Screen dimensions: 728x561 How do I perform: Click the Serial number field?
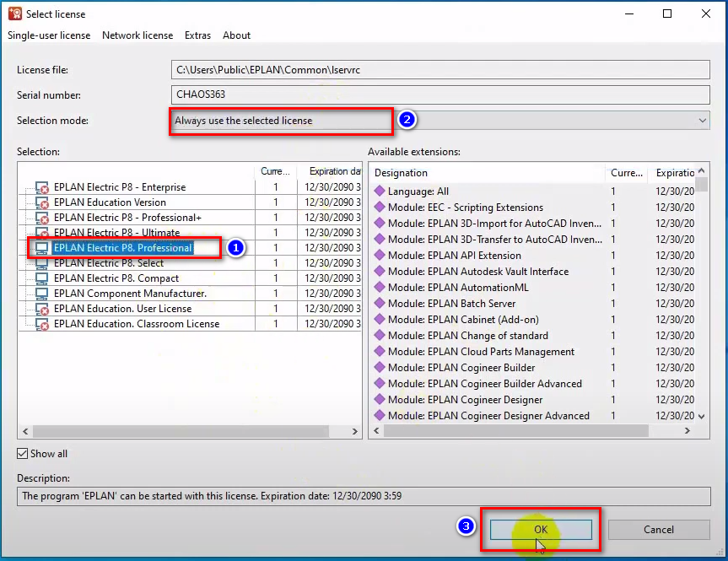(440, 94)
